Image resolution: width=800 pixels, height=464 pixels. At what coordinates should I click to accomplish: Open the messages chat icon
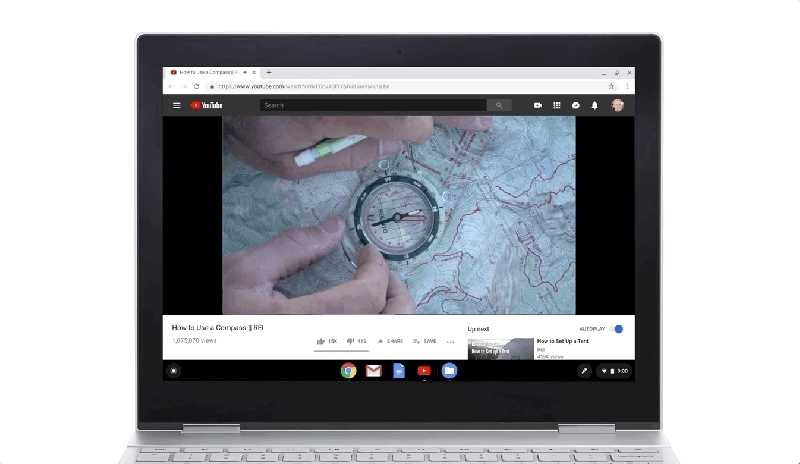pyautogui.click(x=576, y=105)
